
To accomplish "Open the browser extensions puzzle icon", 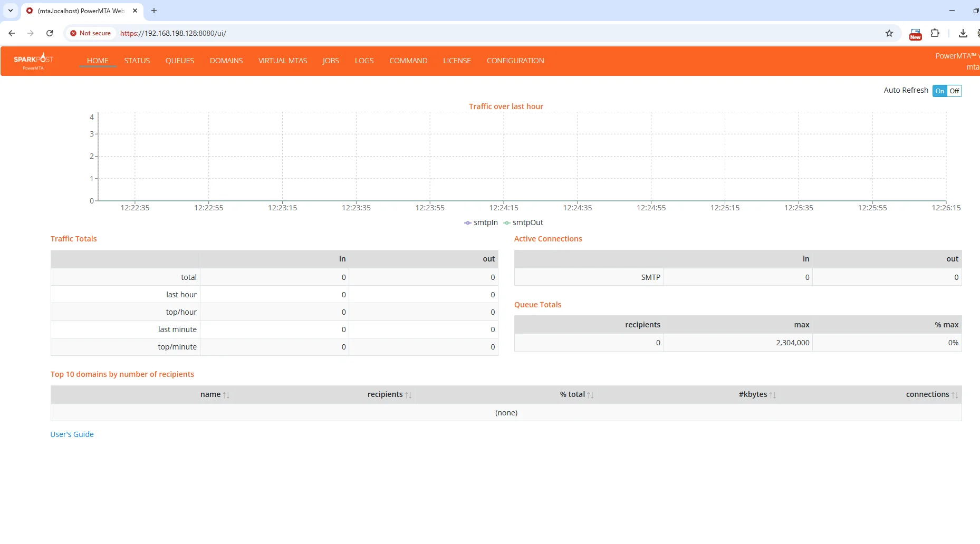I will tap(935, 33).
